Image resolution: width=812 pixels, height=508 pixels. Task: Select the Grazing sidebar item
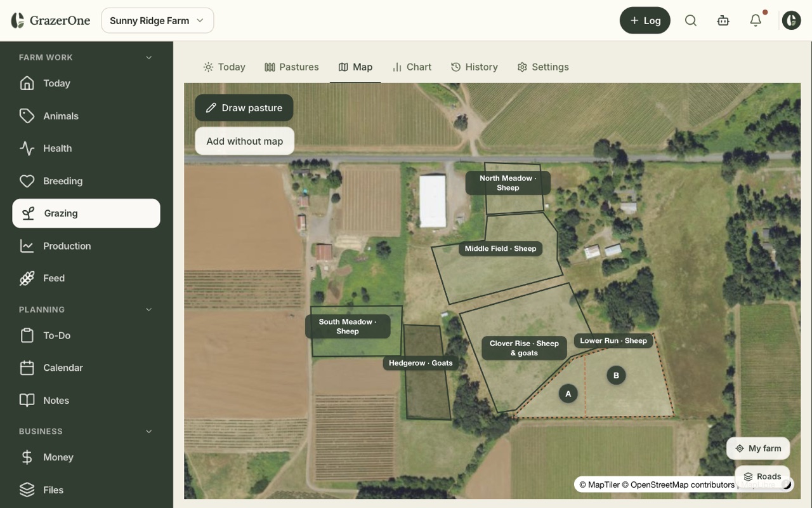click(x=86, y=213)
